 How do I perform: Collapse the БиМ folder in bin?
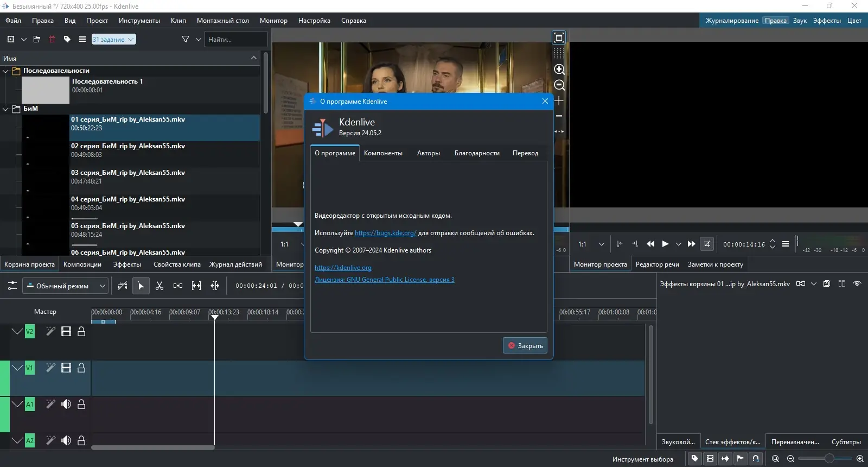[x=6, y=109]
